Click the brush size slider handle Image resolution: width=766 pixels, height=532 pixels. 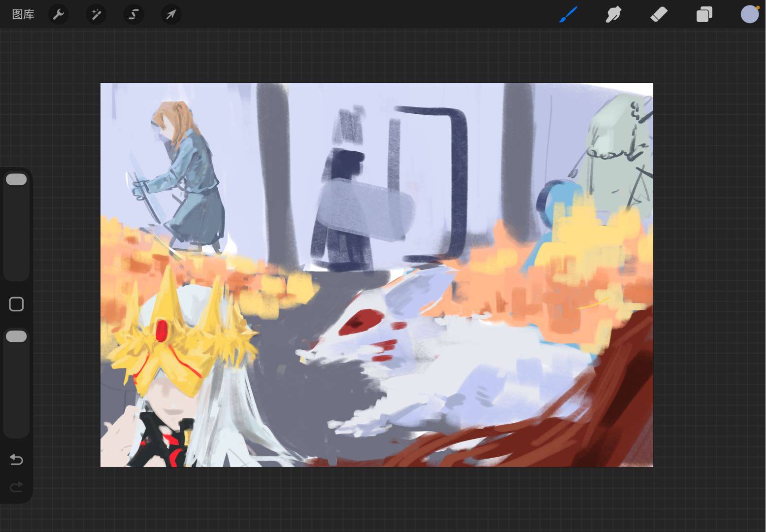[16, 179]
